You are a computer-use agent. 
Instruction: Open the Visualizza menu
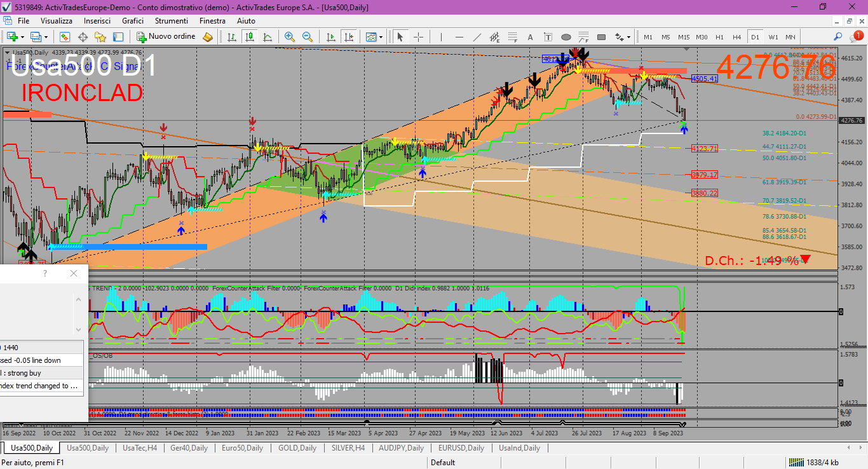(x=57, y=21)
